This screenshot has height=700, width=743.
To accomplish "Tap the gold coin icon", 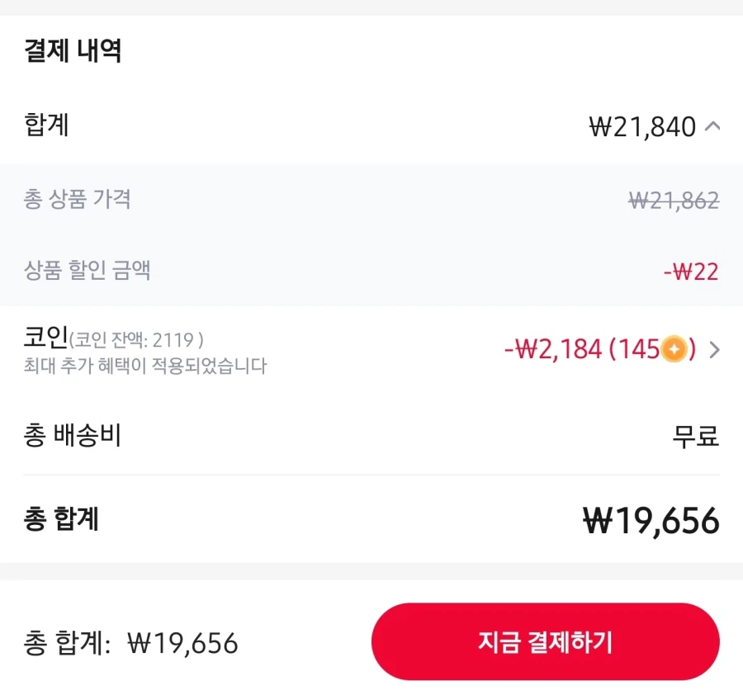I will click(x=674, y=350).
